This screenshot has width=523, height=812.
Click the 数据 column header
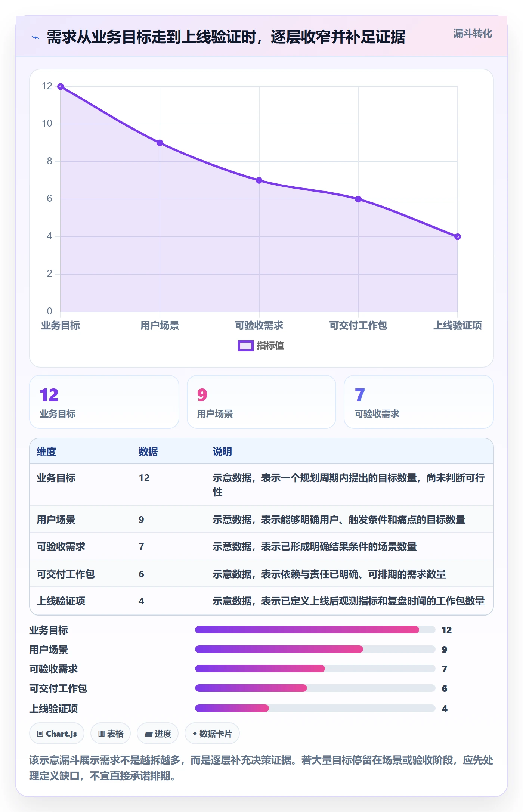pyautogui.click(x=148, y=452)
